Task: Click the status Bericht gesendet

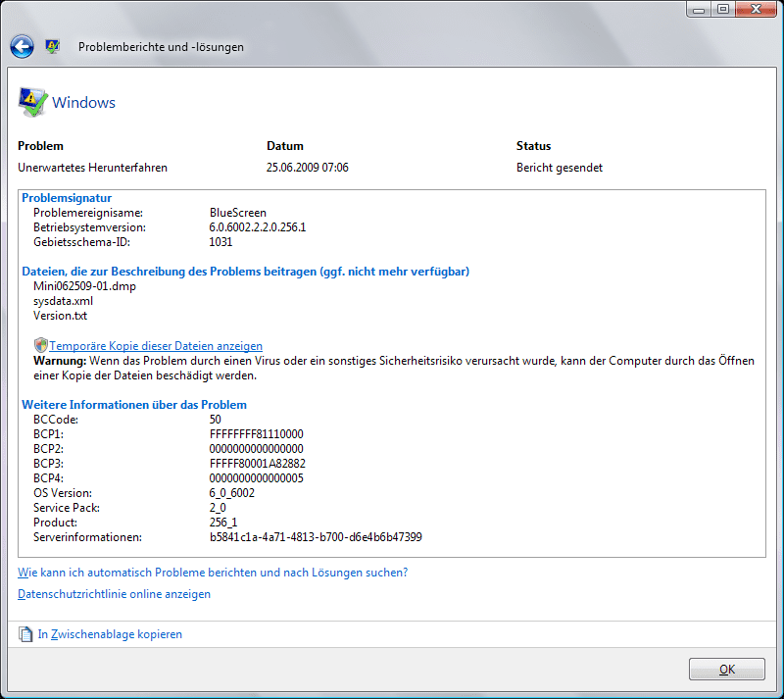Action: click(559, 168)
